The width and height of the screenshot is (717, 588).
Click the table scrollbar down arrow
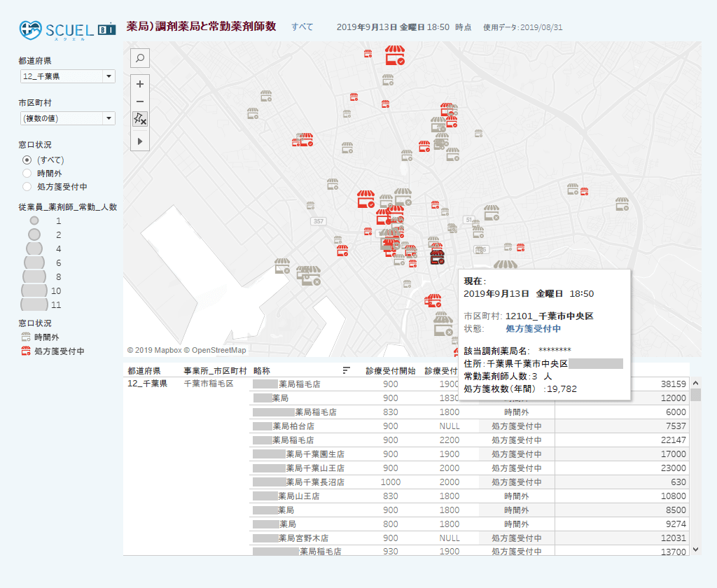click(695, 550)
